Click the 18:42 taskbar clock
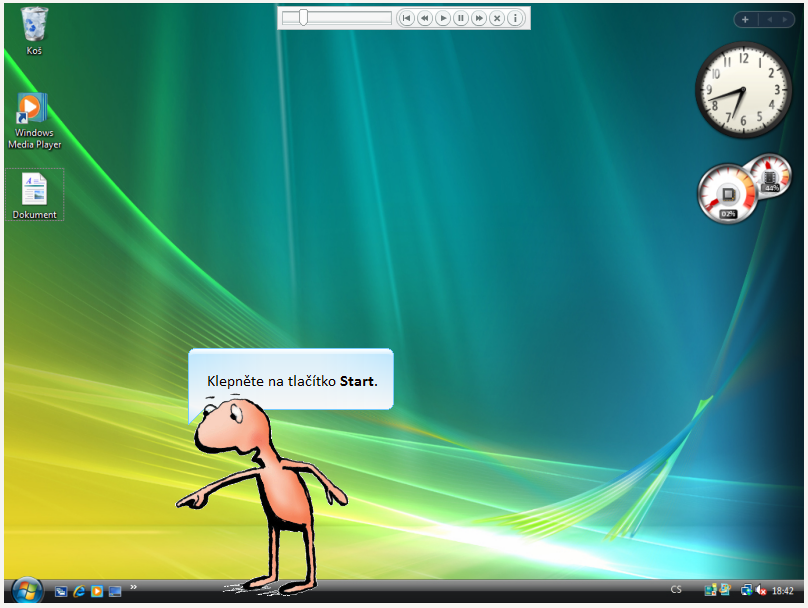Image resolution: width=808 pixels, height=608 pixels. pos(782,590)
